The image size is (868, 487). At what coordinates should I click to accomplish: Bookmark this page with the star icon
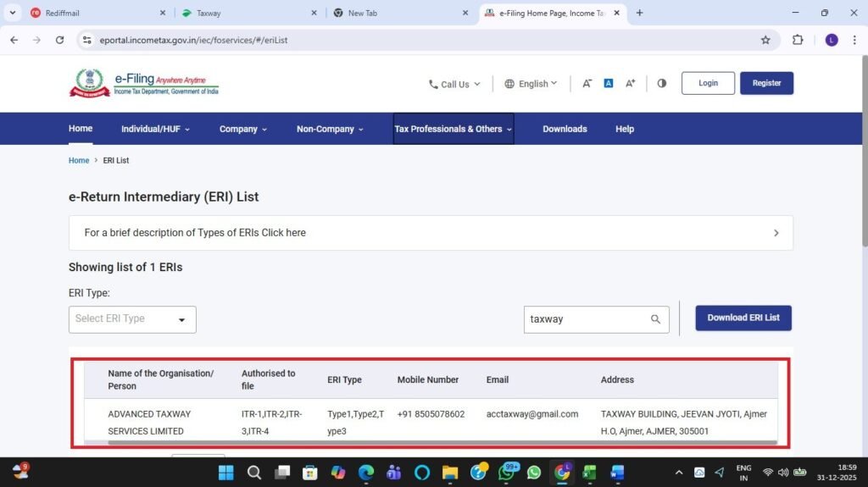(x=765, y=40)
